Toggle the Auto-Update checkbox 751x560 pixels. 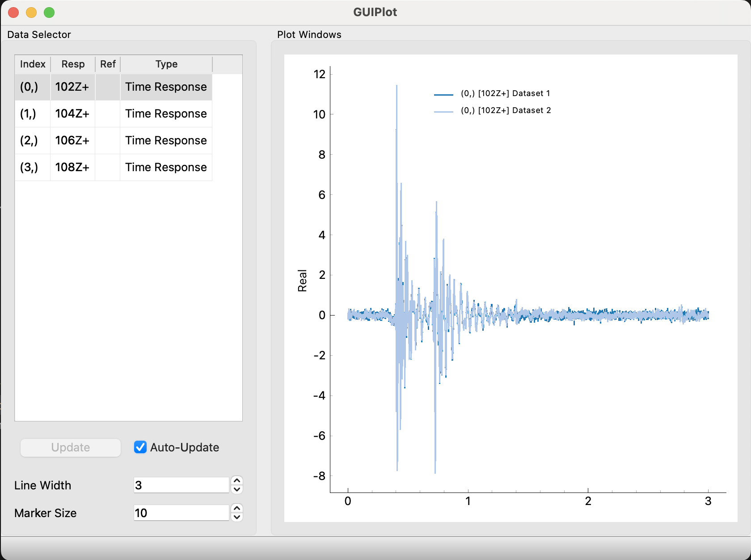(140, 447)
